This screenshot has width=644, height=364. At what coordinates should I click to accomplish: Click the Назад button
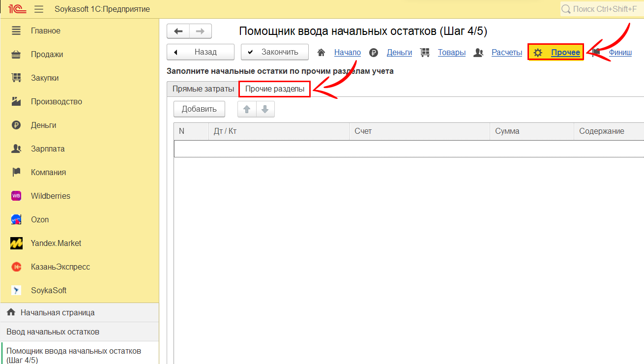201,52
